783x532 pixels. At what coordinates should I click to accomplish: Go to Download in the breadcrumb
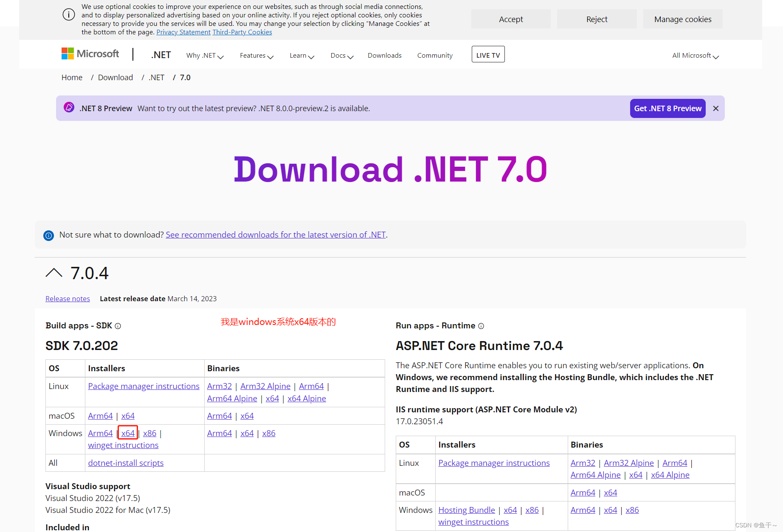(x=115, y=78)
